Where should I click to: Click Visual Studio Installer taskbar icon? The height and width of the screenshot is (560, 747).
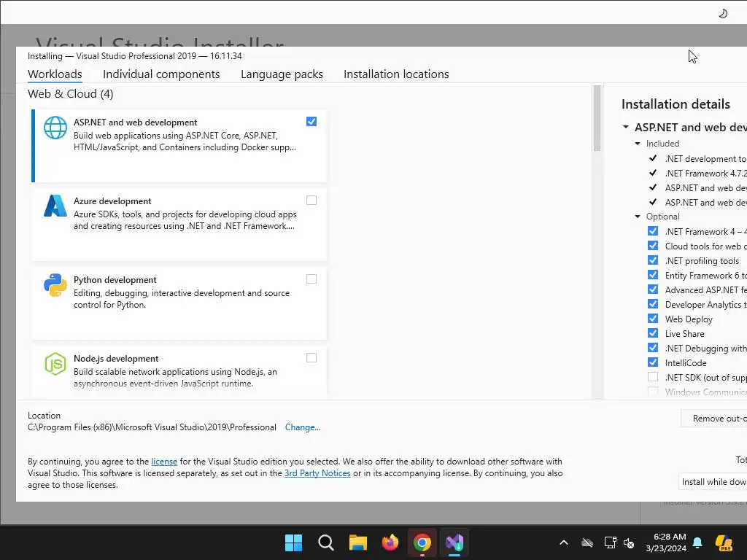click(x=454, y=542)
